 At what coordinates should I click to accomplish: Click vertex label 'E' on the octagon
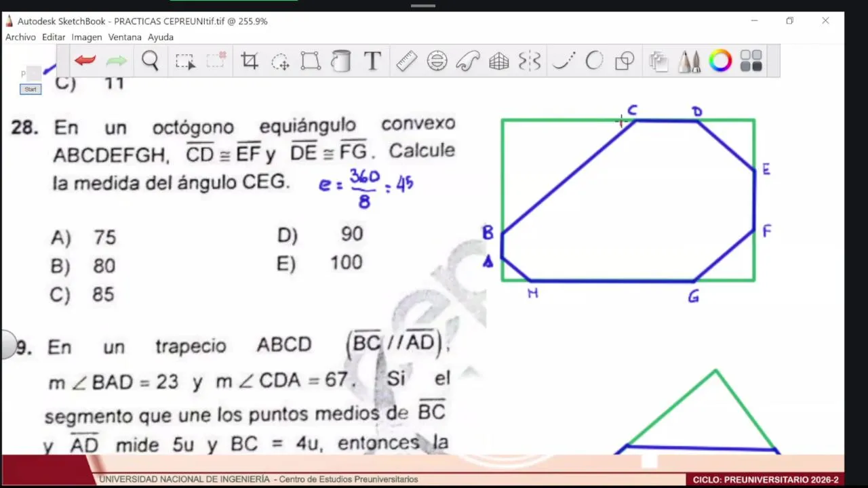[766, 169]
